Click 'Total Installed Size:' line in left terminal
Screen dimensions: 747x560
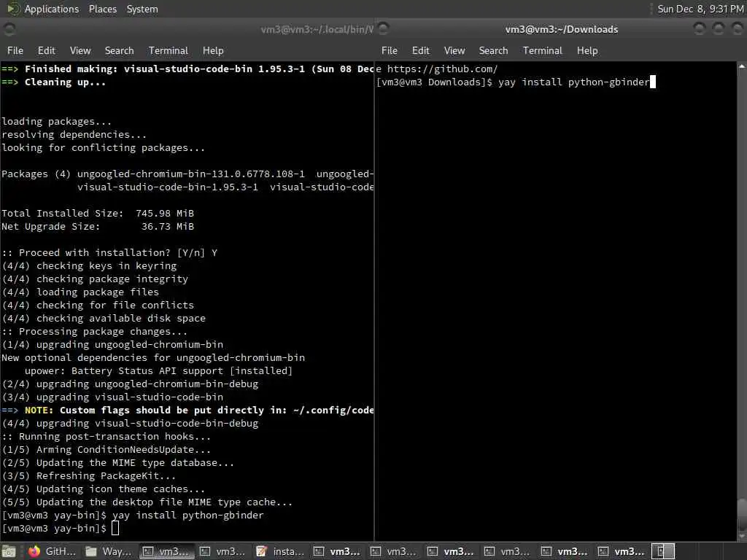point(98,214)
